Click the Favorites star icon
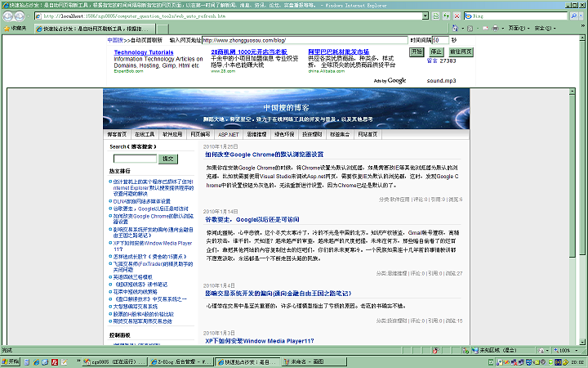588x368 pixels. [x=7, y=28]
